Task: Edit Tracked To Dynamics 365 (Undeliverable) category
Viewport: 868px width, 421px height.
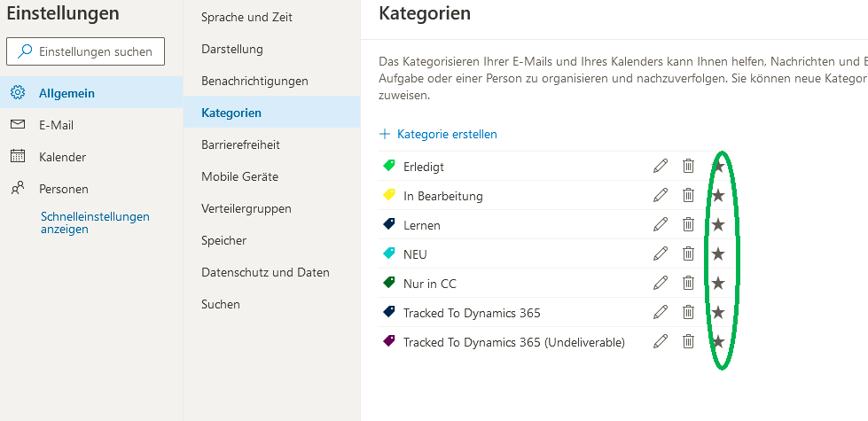Action: 661,341
